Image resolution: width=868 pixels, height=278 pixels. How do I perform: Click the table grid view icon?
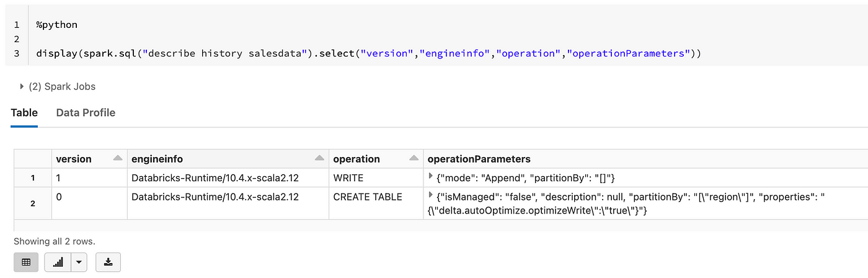26,262
